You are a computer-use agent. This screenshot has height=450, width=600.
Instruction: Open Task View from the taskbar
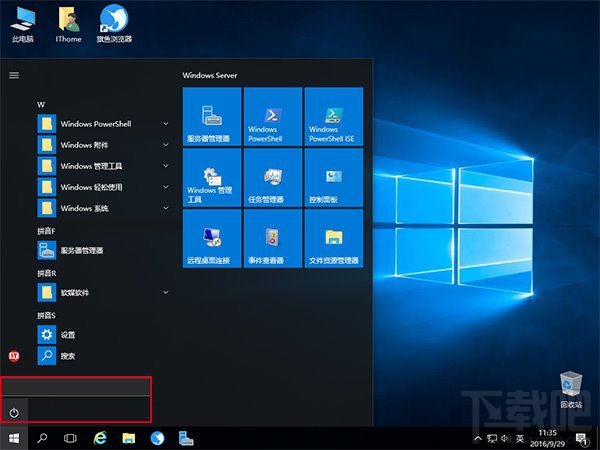(x=71, y=438)
